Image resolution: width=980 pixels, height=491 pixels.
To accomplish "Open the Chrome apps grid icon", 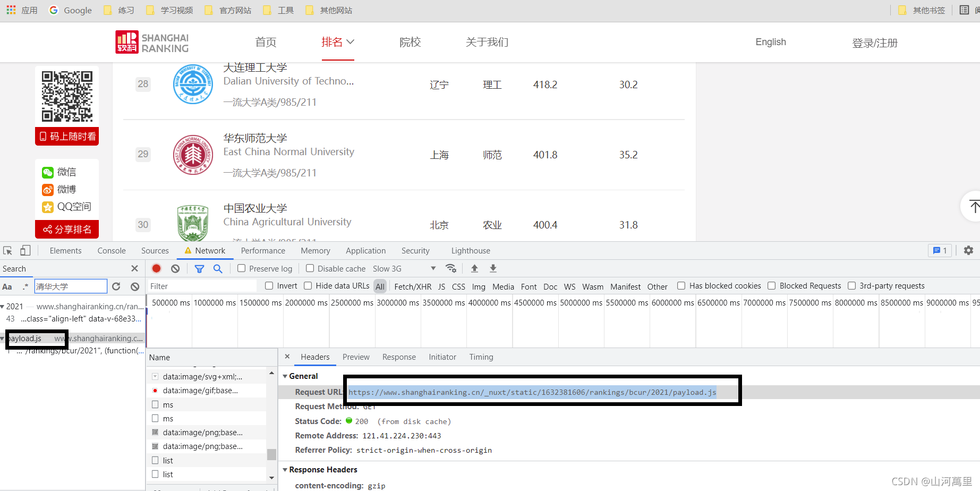I will [x=11, y=10].
